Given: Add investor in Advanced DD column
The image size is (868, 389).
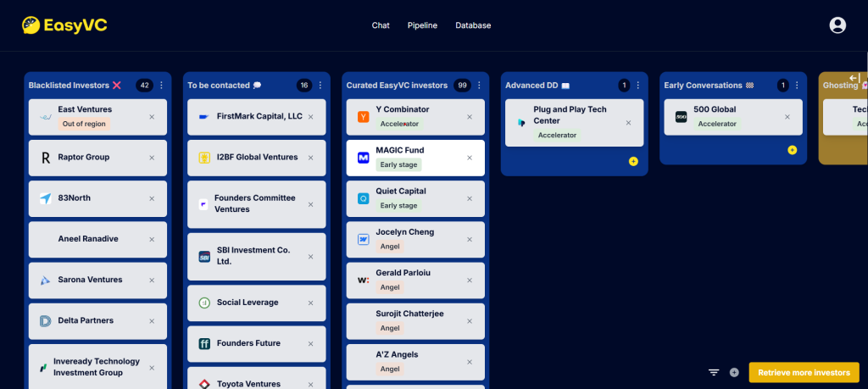Looking at the screenshot, I should point(633,161).
